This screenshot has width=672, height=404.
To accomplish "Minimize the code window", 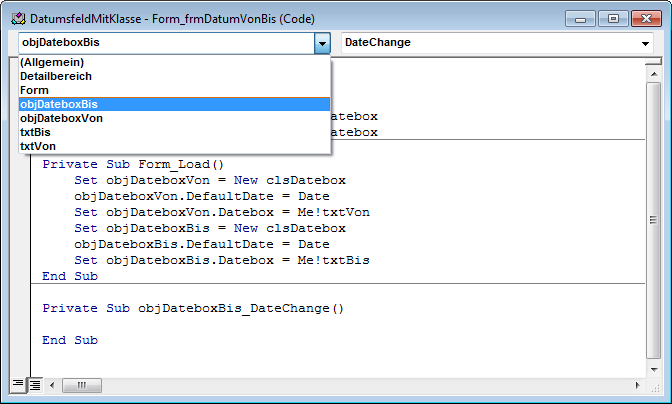I will [579, 18].
